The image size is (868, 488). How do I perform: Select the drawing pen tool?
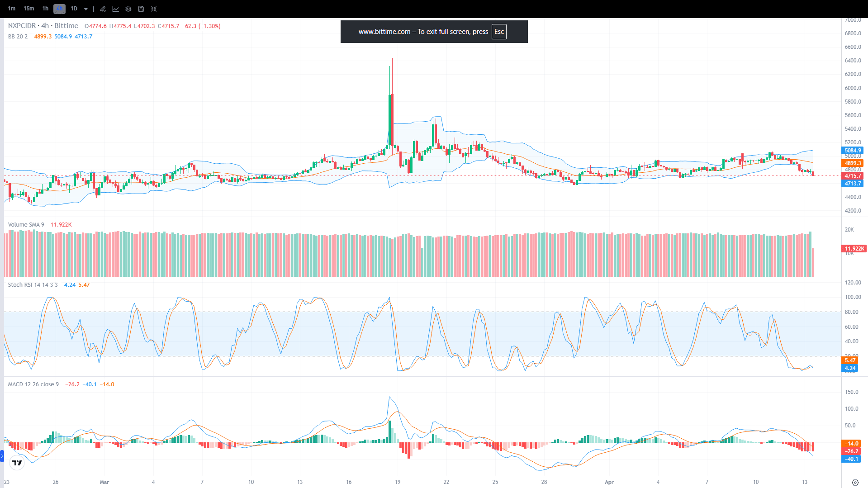point(103,9)
